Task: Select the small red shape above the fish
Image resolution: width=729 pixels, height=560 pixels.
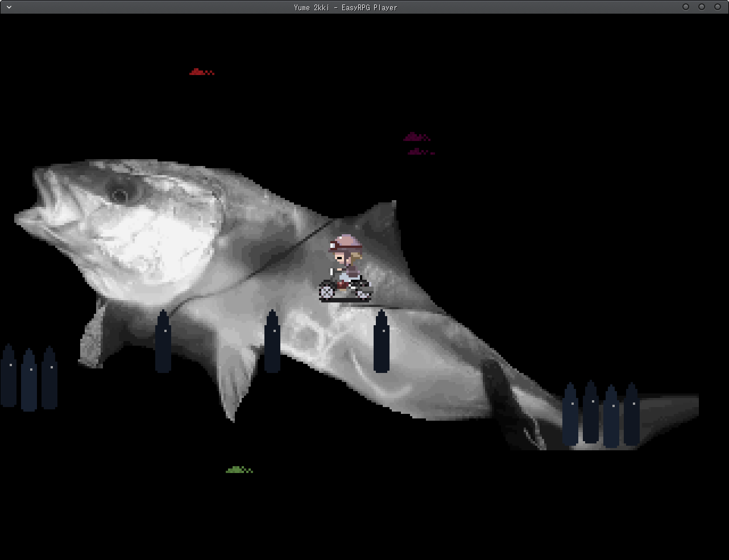Action: pyautogui.click(x=202, y=72)
